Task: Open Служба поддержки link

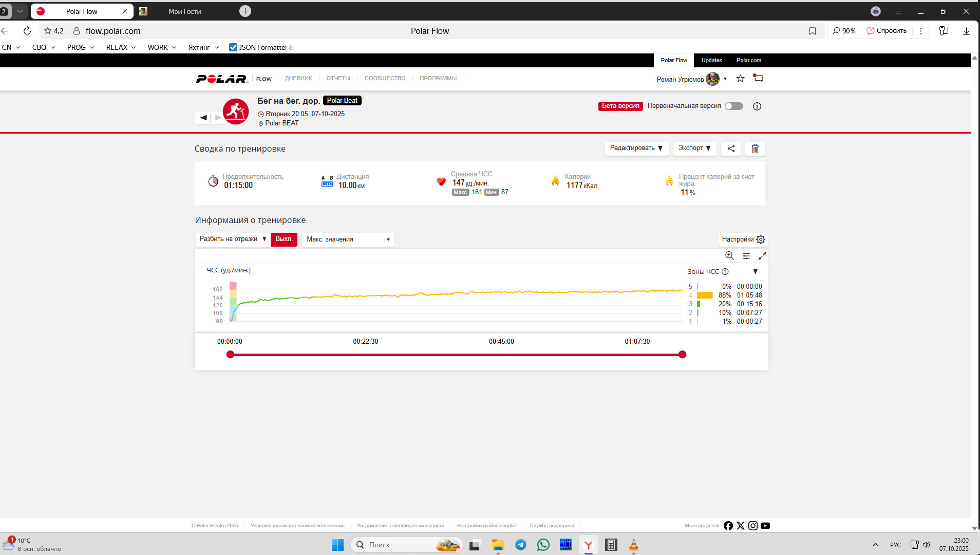Action: (x=552, y=526)
